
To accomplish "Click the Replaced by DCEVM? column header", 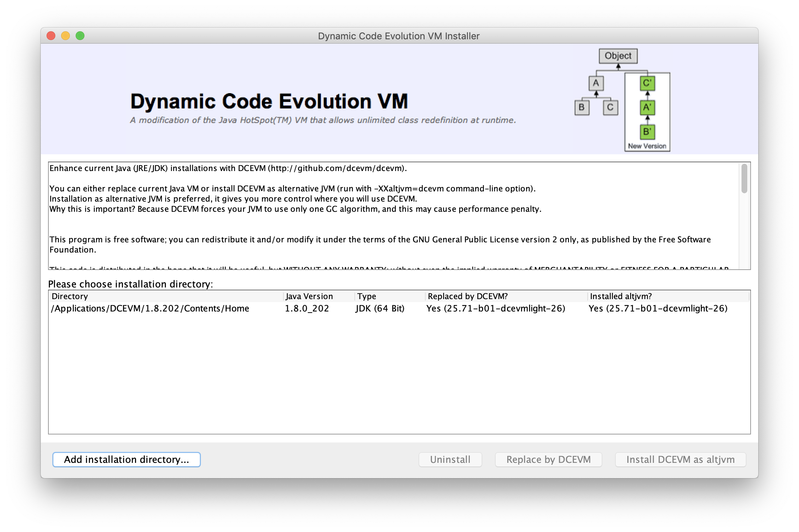I will [468, 296].
